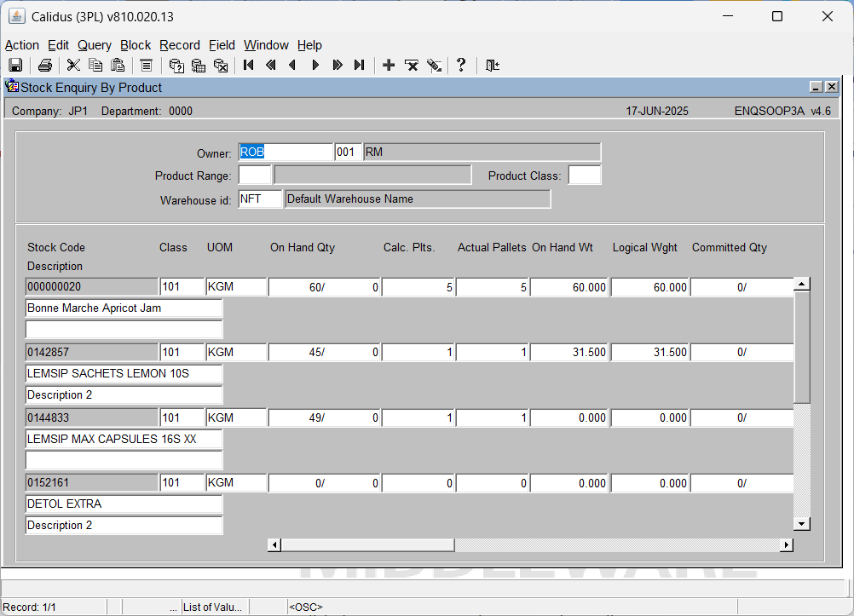The width and height of the screenshot is (854, 616).
Task: Insert new record plus icon
Action: (389, 66)
